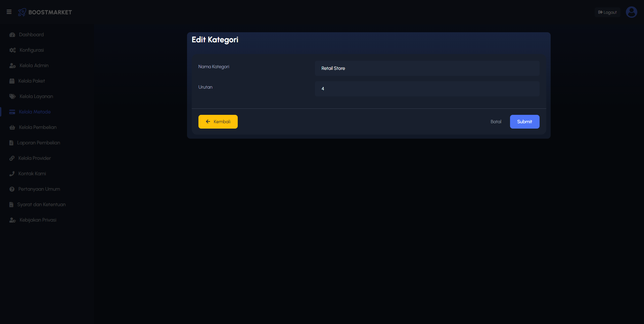The image size is (644, 324).
Task: Open Kontak Kami page
Action: 32,174
